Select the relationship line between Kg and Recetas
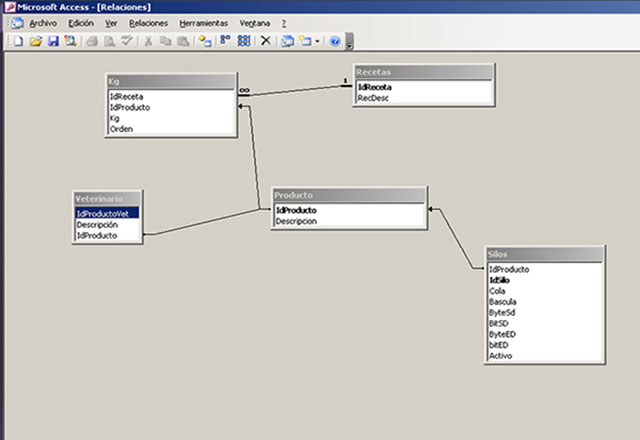 point(295,91)
